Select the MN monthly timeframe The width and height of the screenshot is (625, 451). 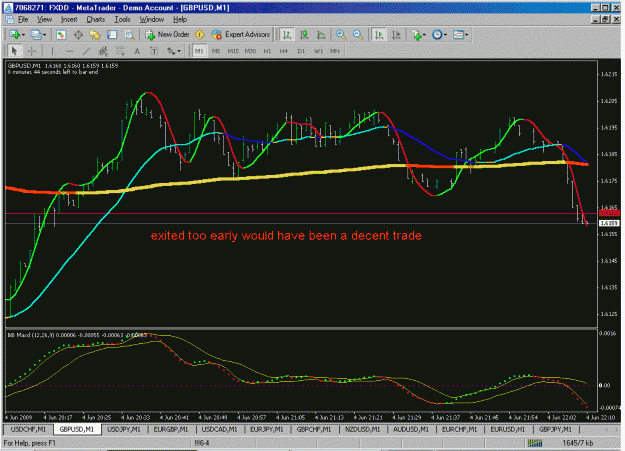[335, 51]
